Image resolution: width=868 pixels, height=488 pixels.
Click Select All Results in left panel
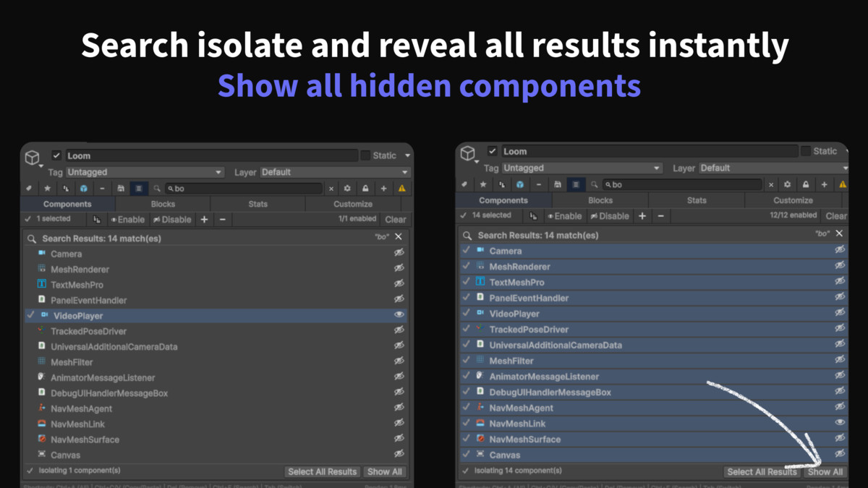click(323, 471)
